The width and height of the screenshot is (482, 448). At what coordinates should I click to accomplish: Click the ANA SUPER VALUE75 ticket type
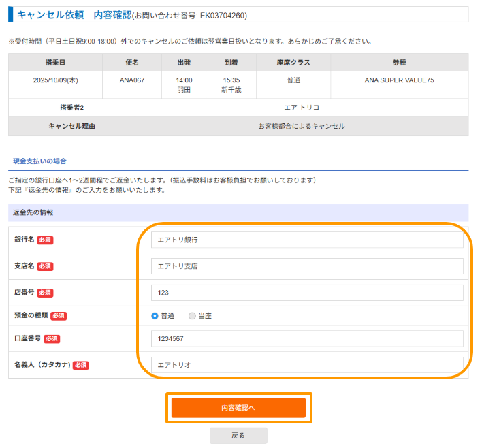coord(399,80)
